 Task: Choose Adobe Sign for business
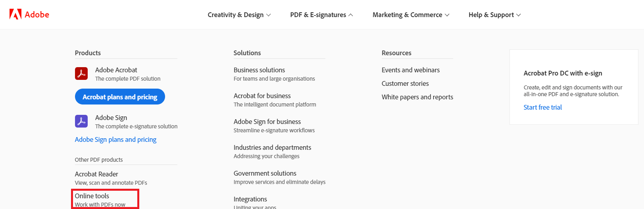coord(267,122)
